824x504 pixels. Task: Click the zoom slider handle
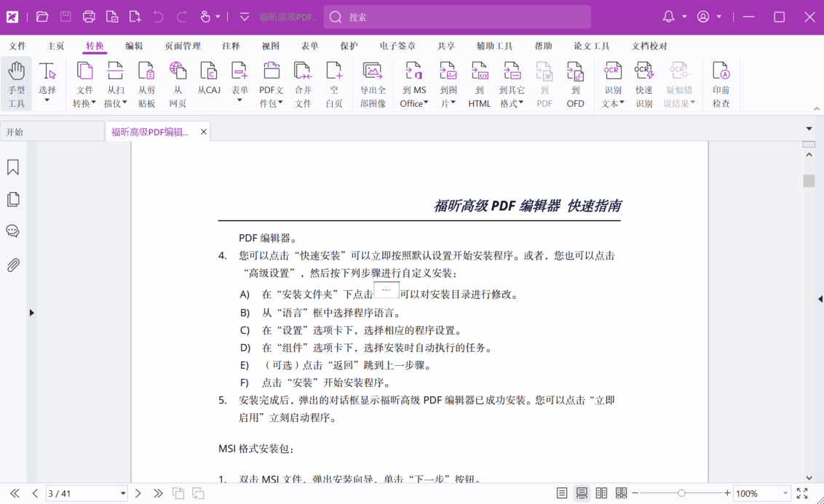click(x=681, y=493)
